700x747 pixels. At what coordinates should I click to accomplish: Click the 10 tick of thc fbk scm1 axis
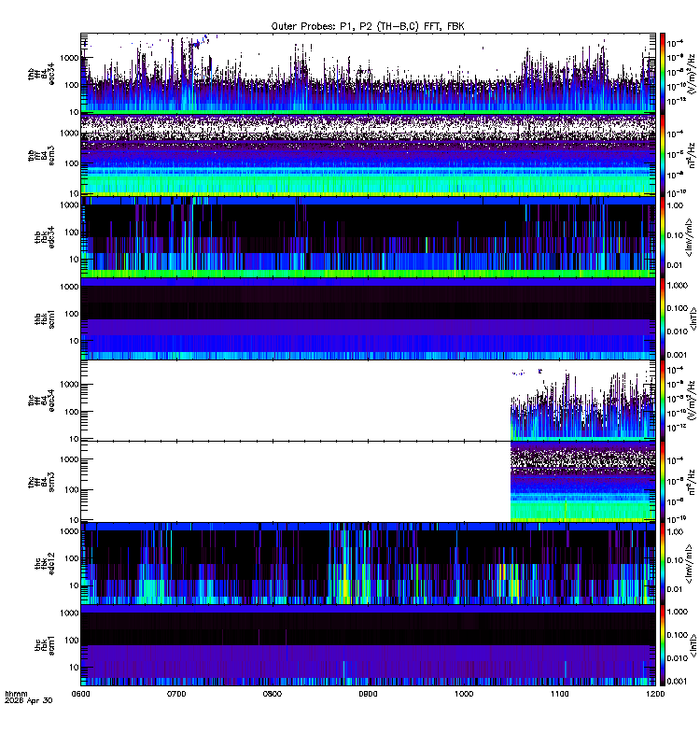point(74,668)
